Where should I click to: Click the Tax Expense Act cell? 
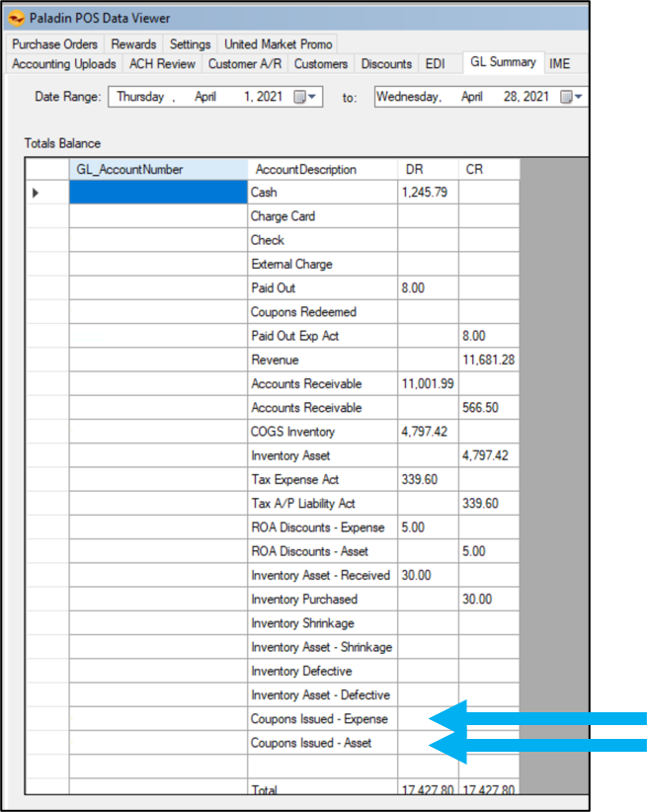[323, 479]
